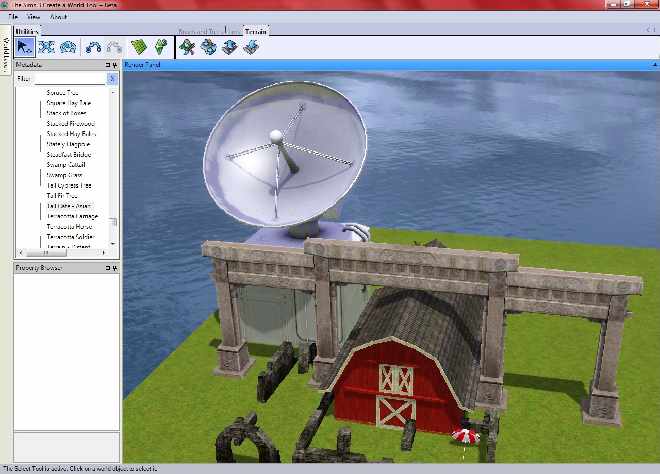Switch to the Roads and Trees tab

(209, 31)
